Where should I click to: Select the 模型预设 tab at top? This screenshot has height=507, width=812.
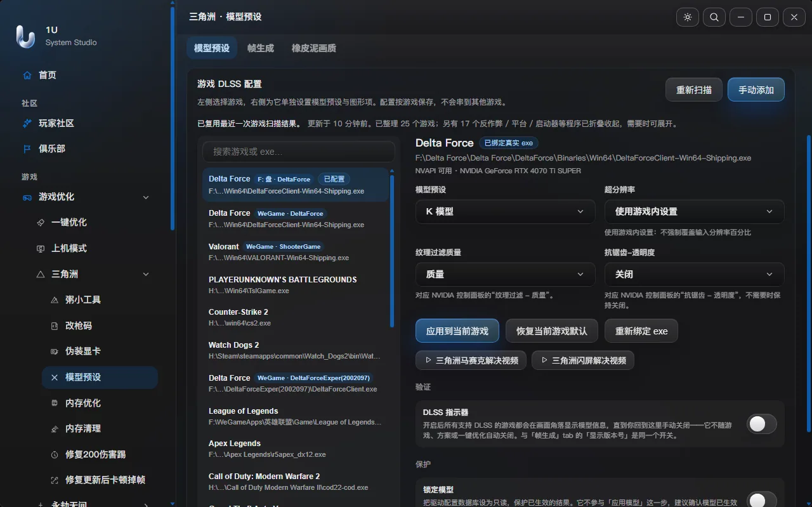tap(212, 48)
